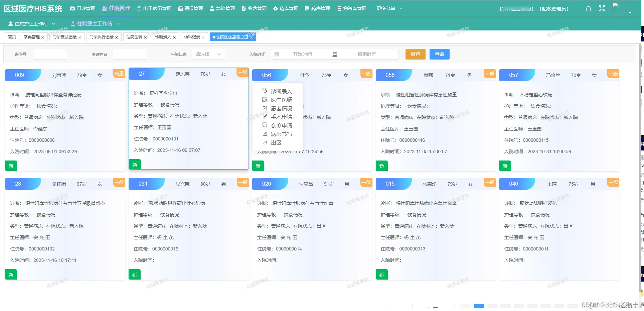This screenshot has height=311, width=644.
Task: Click inside the 患者姓名 input field
Action: 130,54
